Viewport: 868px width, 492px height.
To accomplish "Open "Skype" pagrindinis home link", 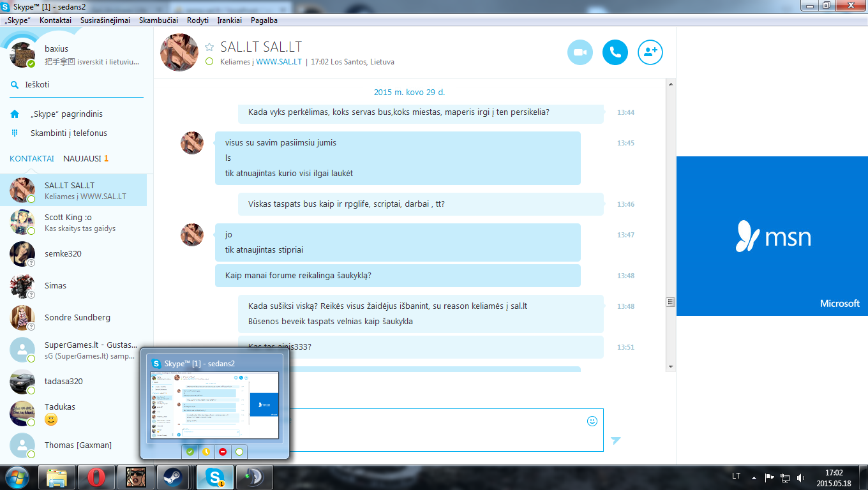I will (x=66, y=114).
